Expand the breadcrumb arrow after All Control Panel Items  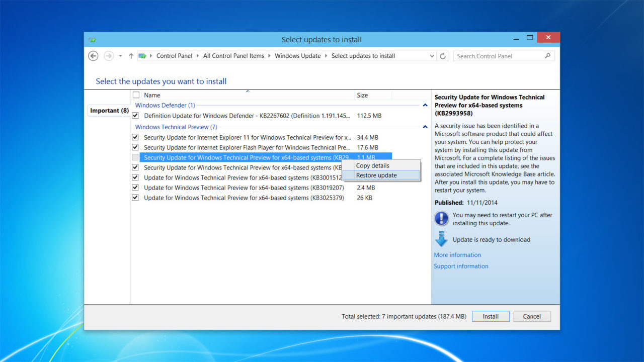coord(269,56)
